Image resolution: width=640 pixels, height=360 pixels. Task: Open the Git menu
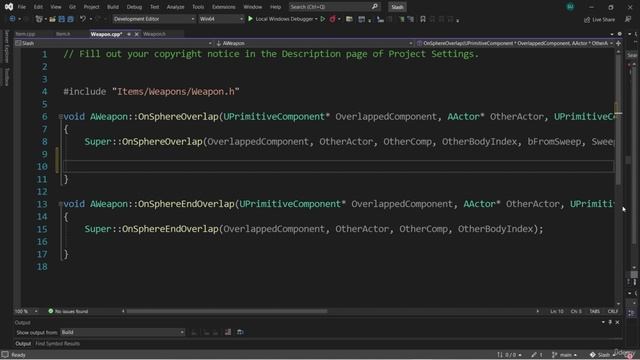72,7
